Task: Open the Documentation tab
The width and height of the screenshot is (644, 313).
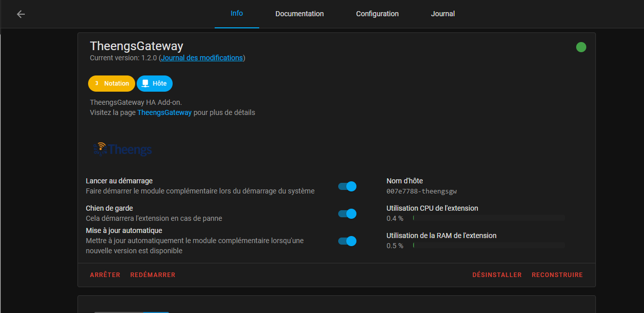Action: 299,14
